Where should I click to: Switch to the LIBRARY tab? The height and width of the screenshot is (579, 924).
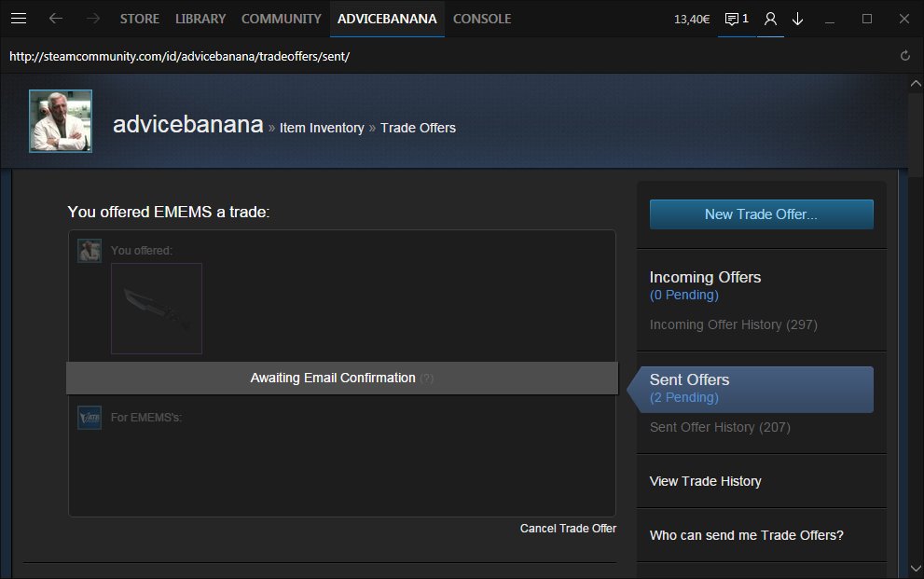[200, 19]
